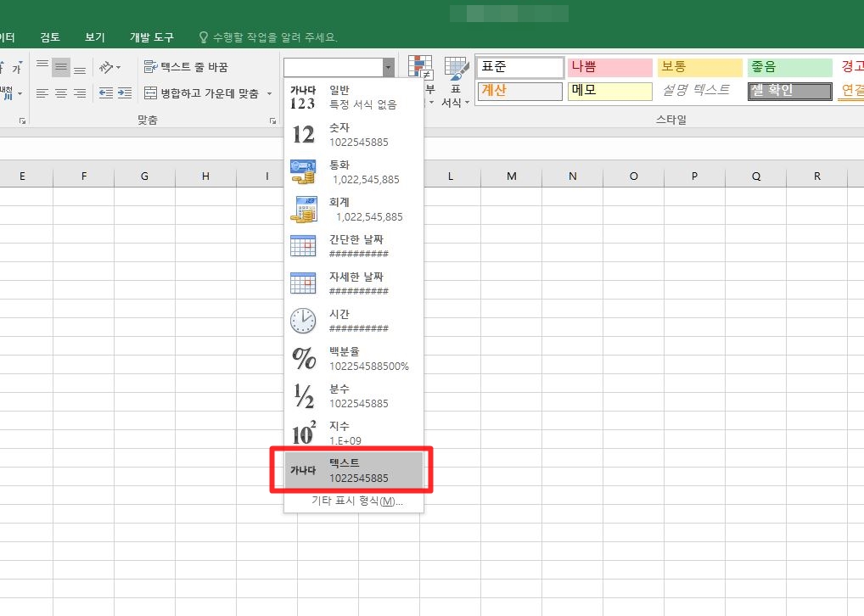Image resolution: width=864 pixels, height=616 pixels.
Task: Select column N header
Action: click(573, 176)
